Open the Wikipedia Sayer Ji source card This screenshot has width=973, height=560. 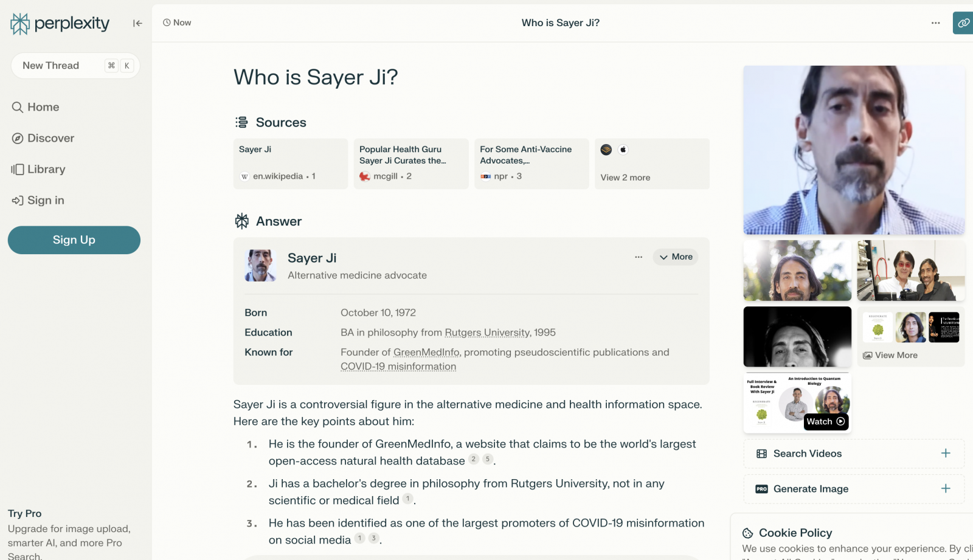click(291, 164)
